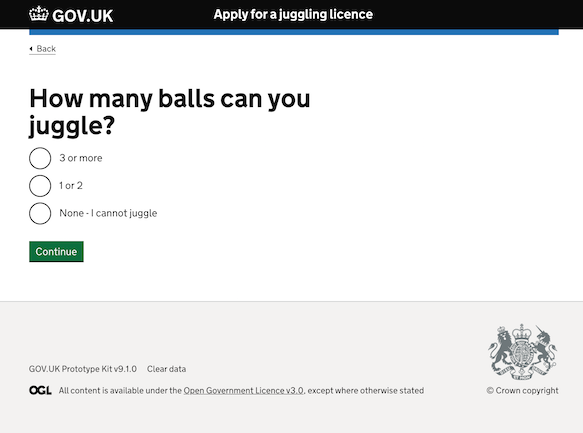Open the Crown copyright link

tap(522, 391)
